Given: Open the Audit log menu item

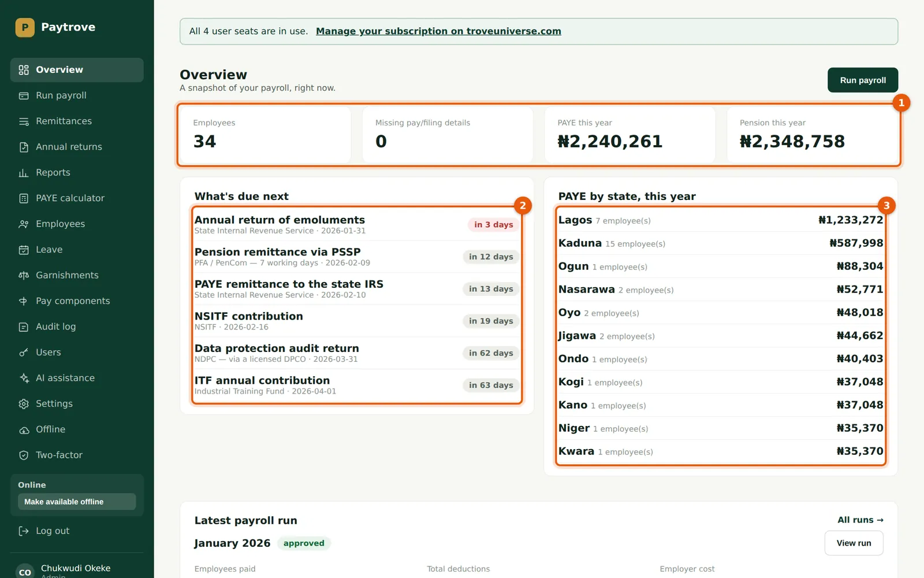Looking at the screenshot, I should pos(77,327).
